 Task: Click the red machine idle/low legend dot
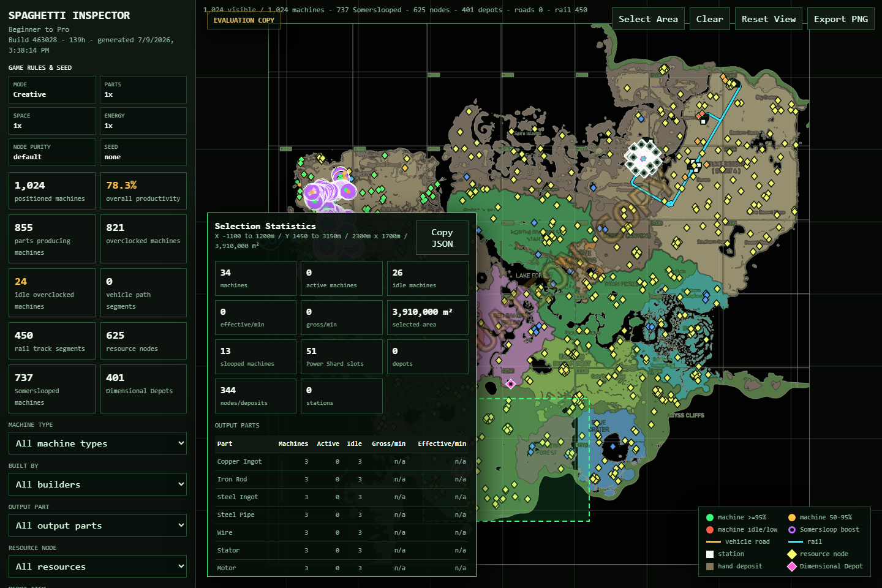[x=709, y=530]
